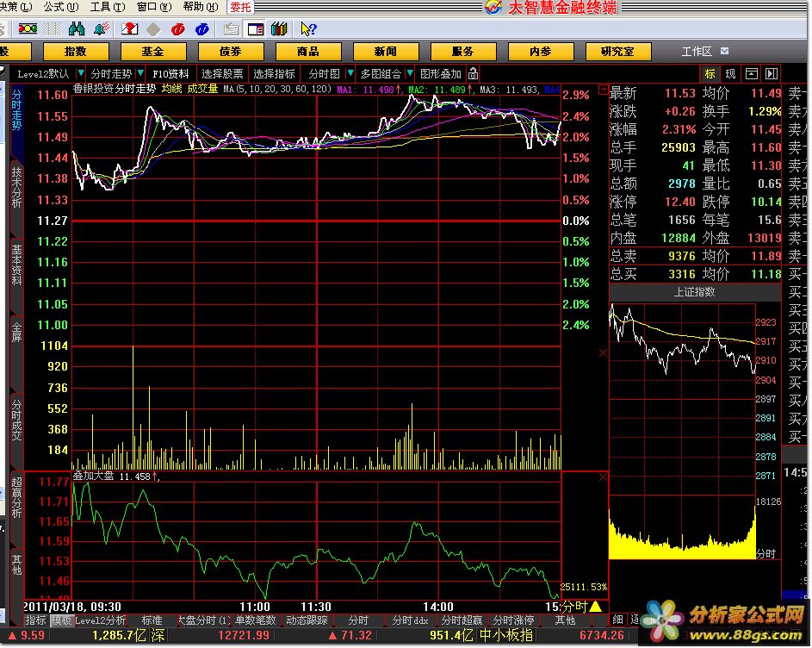Click the 服务 yellow button
The width and height of the screenshot is (812, 648).
coord(463,52)
